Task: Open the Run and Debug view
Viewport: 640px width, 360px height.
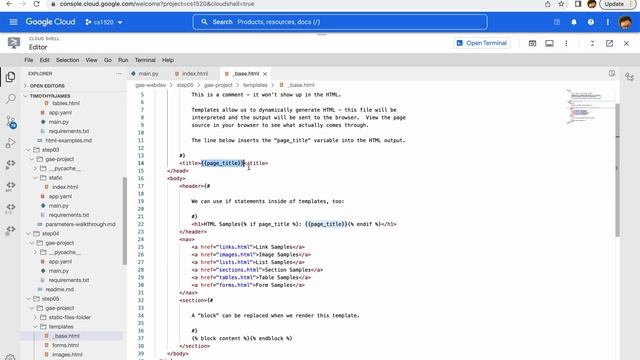Action: pyautogui.click(x=11, y=143)
